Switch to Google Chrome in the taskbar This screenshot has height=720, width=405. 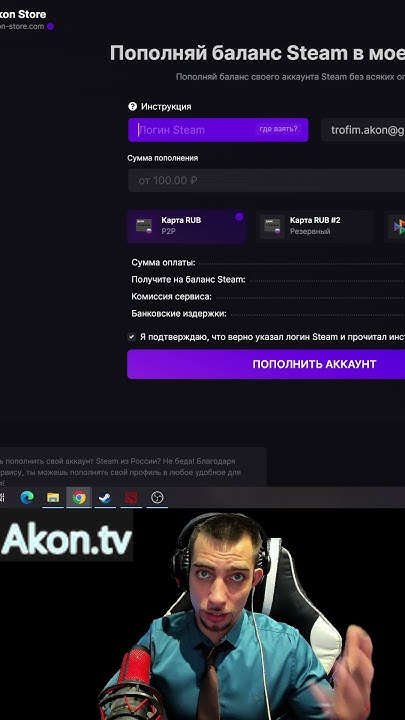pyautogui.click(x=79, y=497)
